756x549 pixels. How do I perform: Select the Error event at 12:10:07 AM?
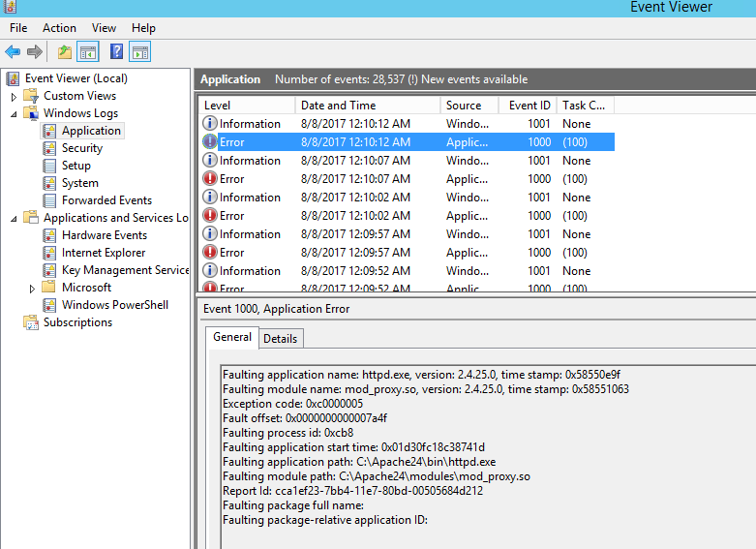click(x=231, y=179)
